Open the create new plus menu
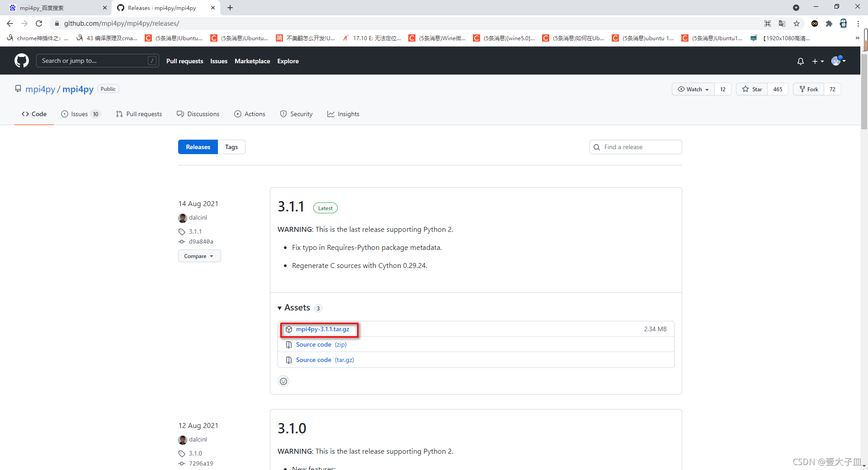The width and height of the screenshot is (868, 470). pos(818,61)
